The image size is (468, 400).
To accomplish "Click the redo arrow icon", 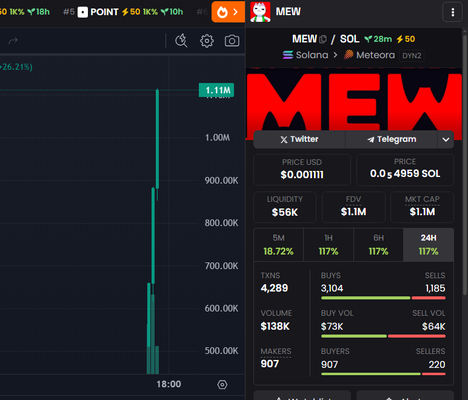I will (x=13, y=41).
